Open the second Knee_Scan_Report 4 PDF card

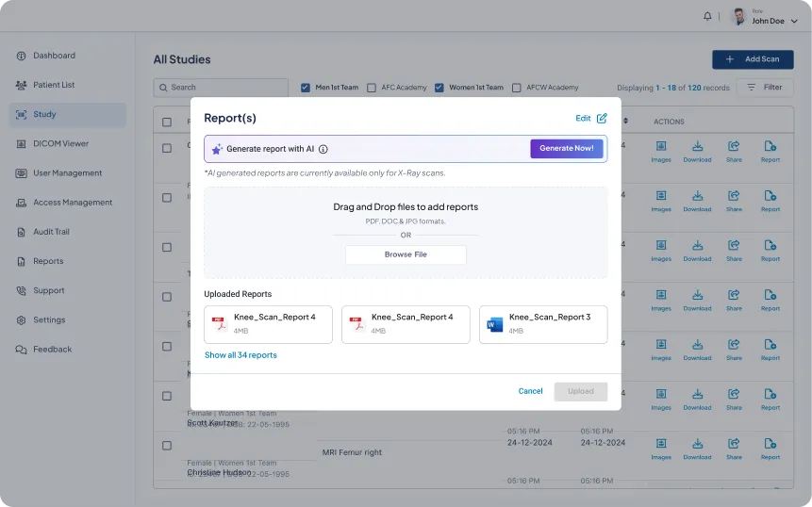(406, 324)
